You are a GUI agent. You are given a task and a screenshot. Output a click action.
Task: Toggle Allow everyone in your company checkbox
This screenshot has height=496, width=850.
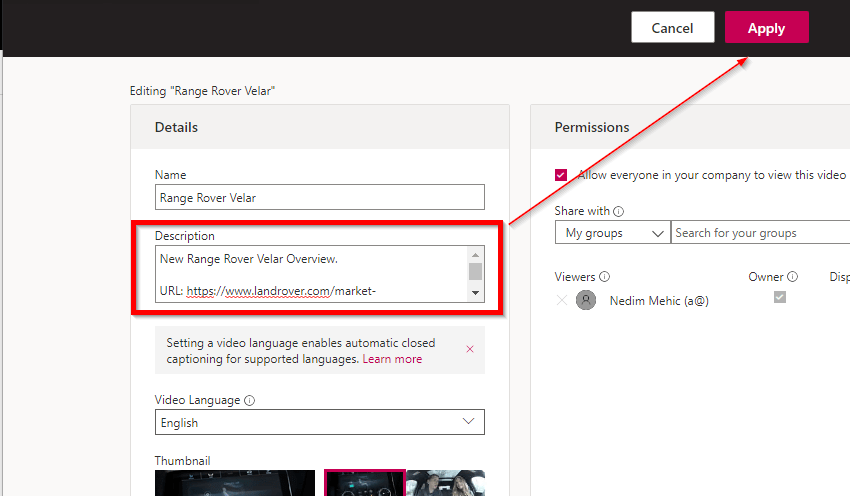pos(561,175)
